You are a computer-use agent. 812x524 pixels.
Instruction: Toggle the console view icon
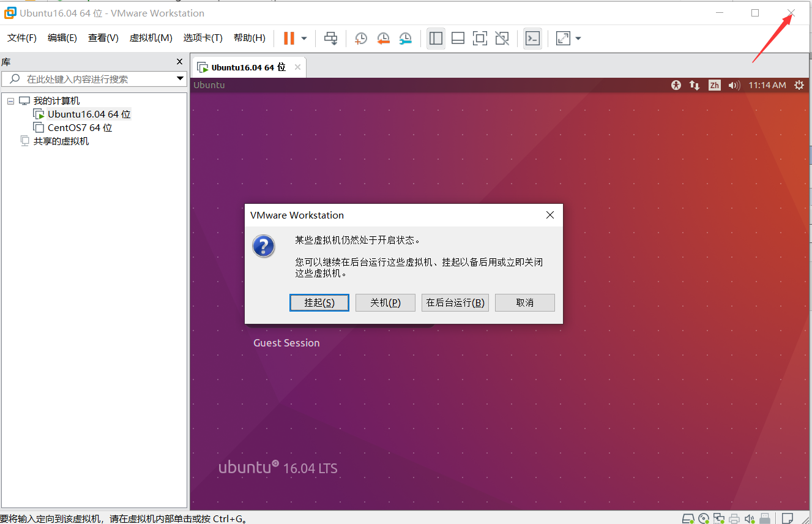[533, 39]
